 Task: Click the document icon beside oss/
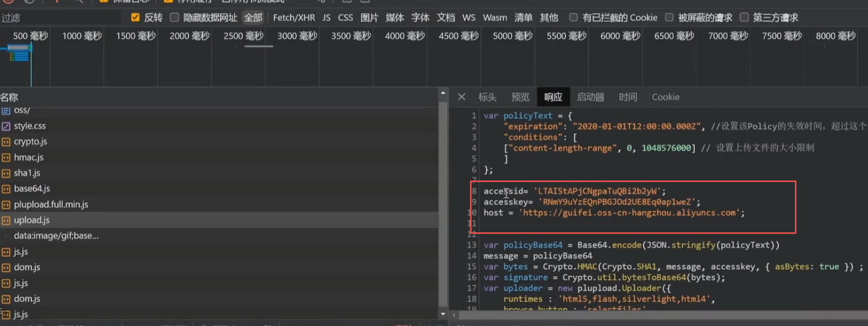pos(6,110)
